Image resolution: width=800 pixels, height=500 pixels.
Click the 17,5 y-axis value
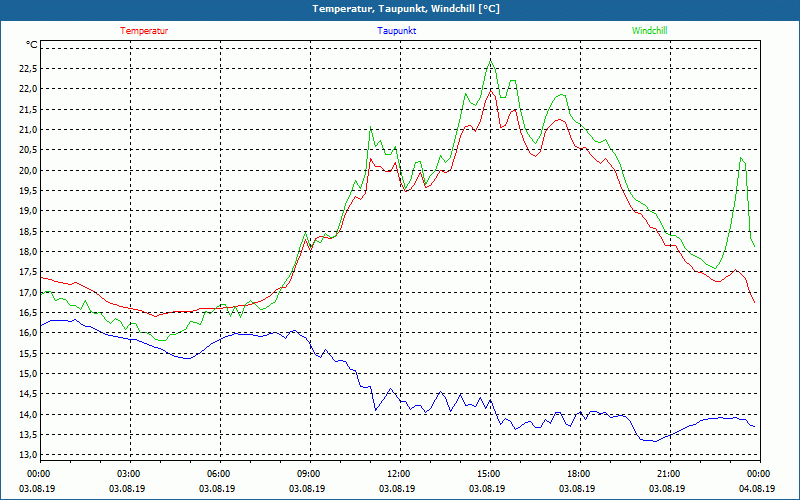click(x=29, y=272)
